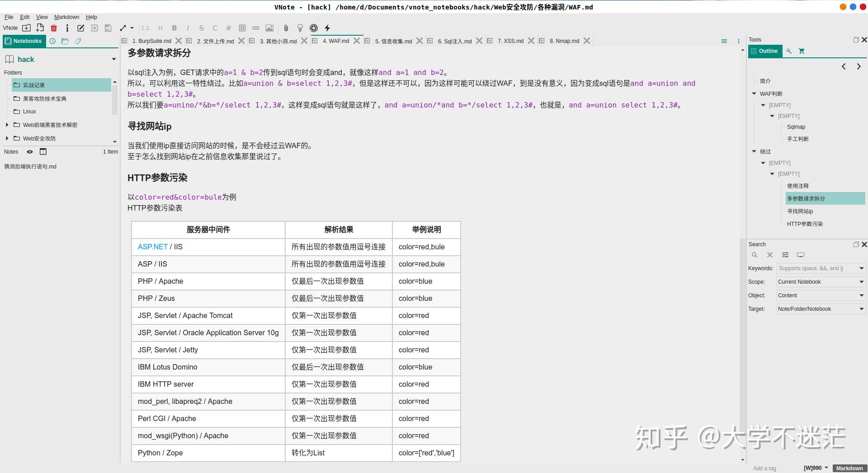Click the ASP.NET link in the table
The height and width of the screenshot is (473, 868).
click(x=153, y=247)
